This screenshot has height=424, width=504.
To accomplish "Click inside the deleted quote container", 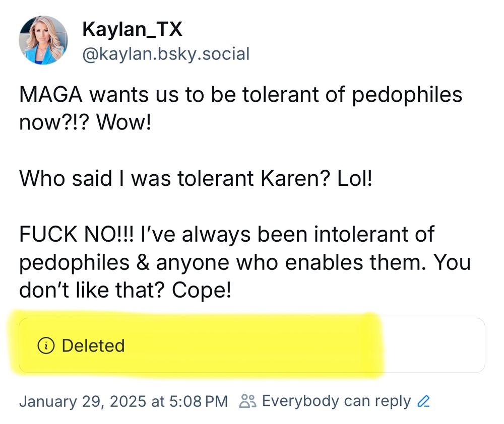I will [252, 345].
